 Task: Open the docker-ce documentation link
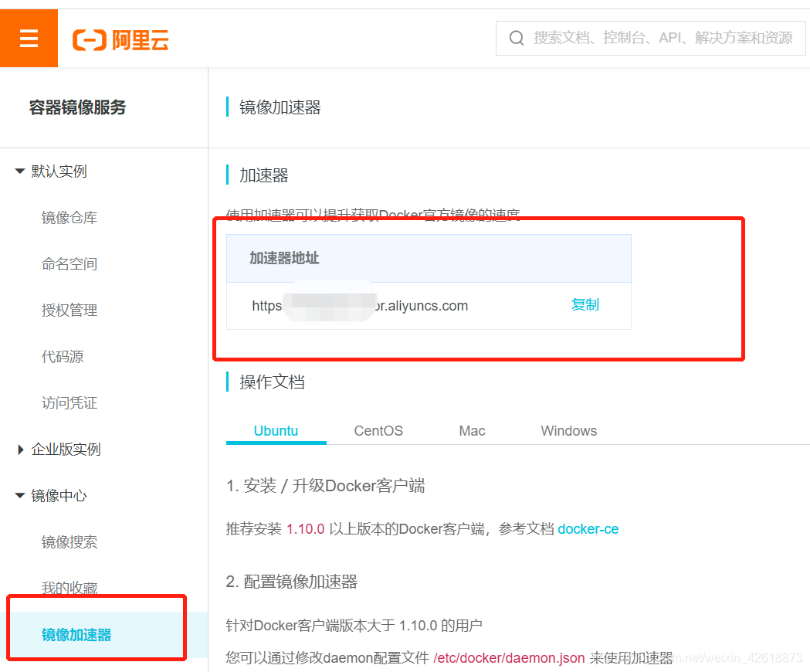tap(588, 529)
